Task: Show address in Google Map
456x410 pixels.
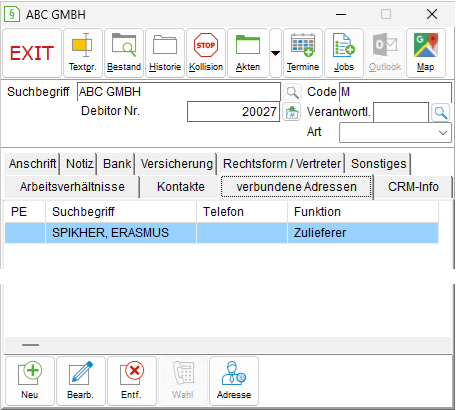Action: 426,53
